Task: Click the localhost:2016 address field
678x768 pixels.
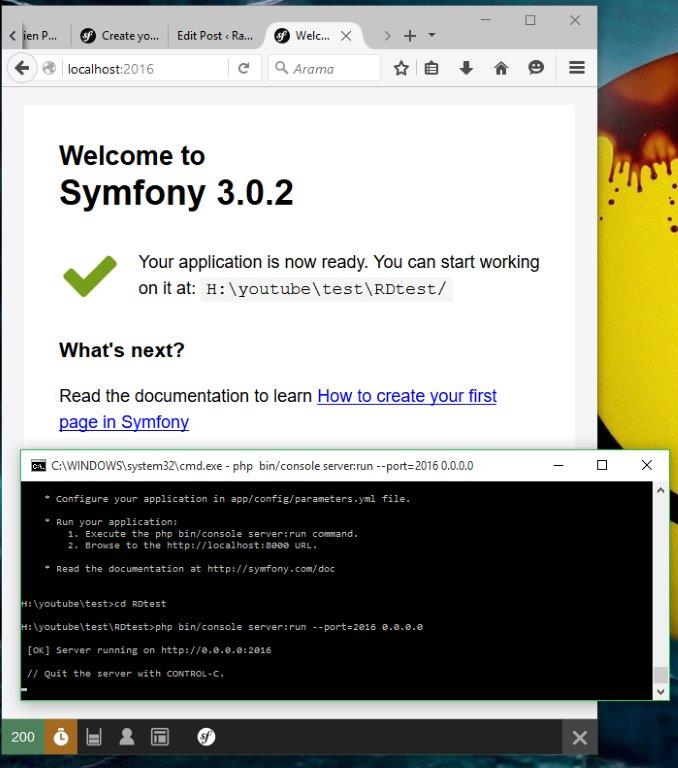Action: coord(145,69)
